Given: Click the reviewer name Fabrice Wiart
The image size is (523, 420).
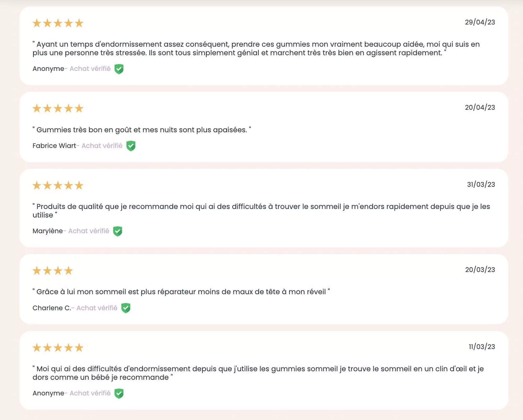Looking at the screenshot, I should (x=54, y=146).
